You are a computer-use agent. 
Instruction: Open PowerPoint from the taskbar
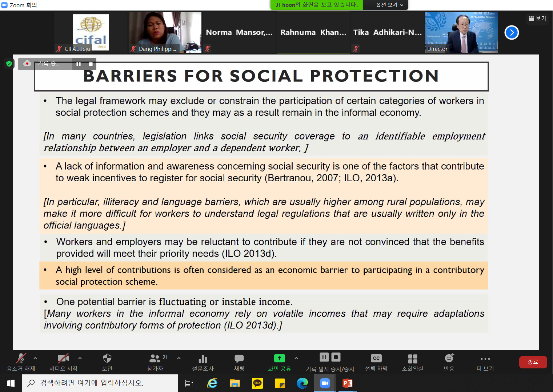click(x=348, y=383)
